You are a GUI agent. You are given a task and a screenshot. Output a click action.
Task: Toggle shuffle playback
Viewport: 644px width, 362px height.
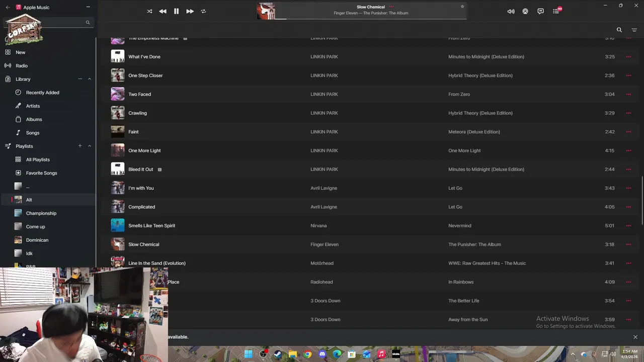pos(149,11)
